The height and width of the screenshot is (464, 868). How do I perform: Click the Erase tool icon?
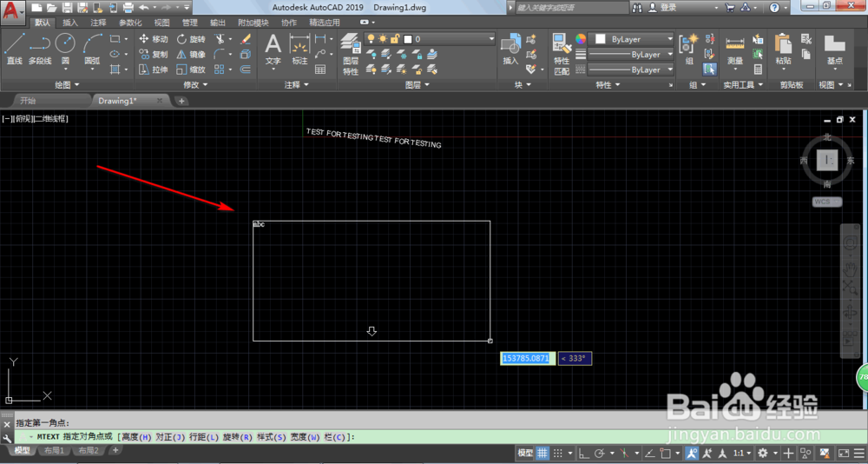246,39
